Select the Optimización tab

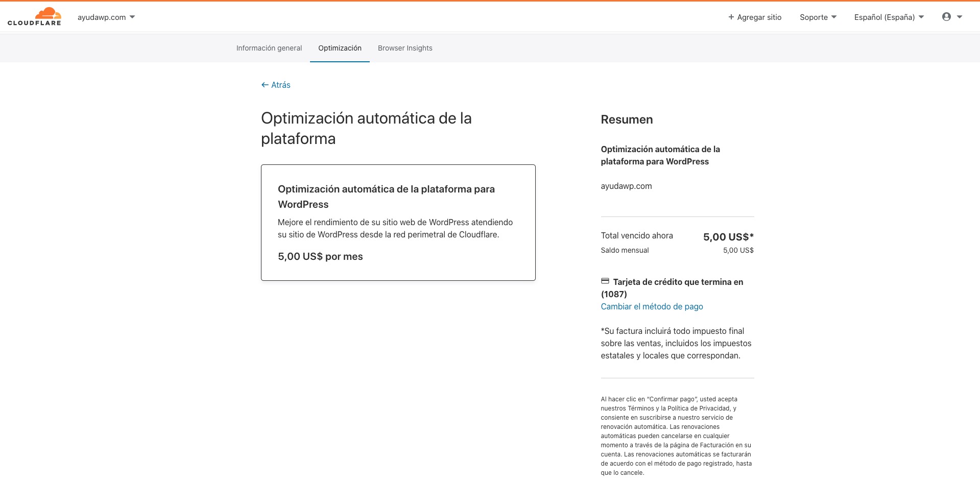(x=340, y=48)
